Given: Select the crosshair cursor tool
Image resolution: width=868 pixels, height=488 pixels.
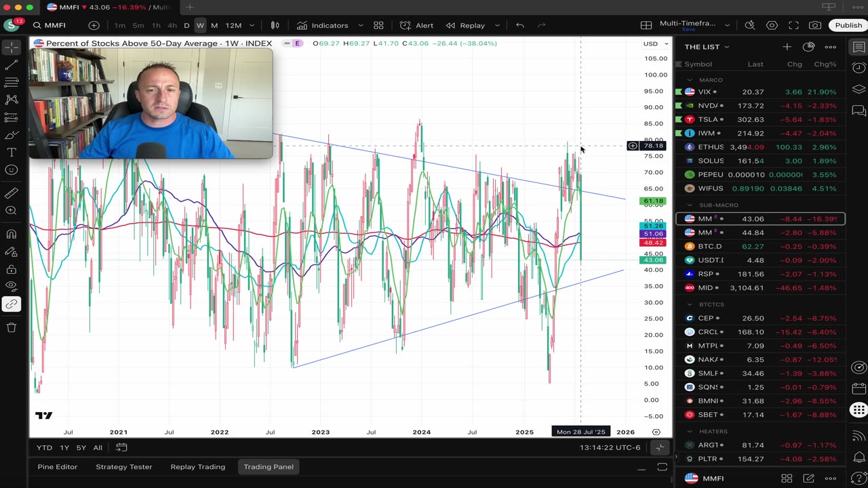Looking at the screenshot, I should 12,47.
